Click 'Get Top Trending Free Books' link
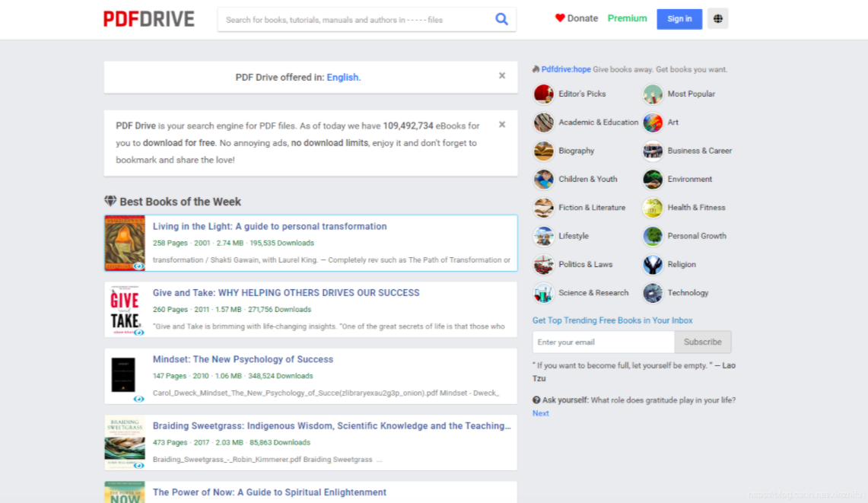 612,320
